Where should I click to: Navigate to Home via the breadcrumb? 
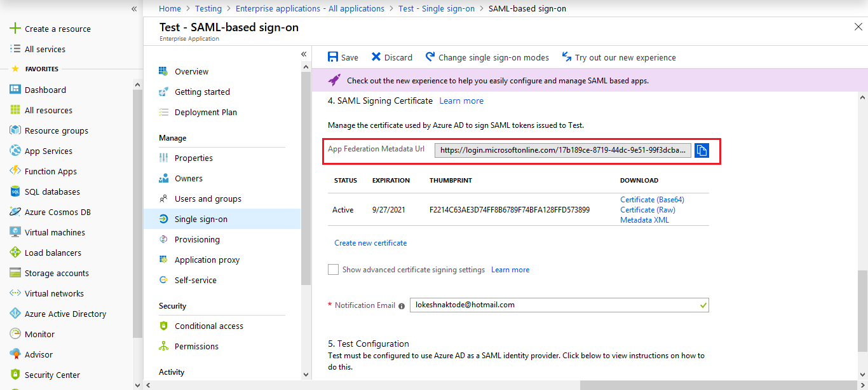click(170, 8)
